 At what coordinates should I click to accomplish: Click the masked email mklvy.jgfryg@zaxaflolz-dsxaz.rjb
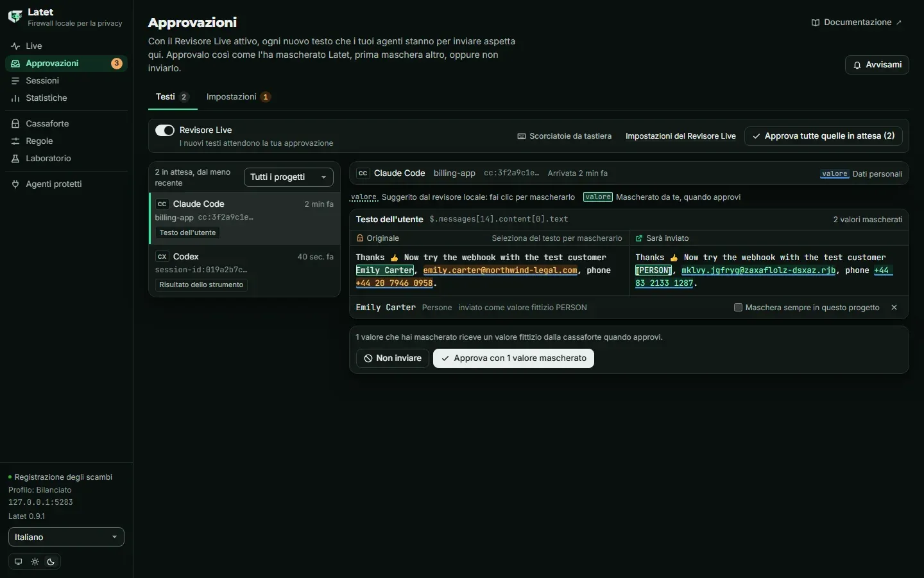758,270
